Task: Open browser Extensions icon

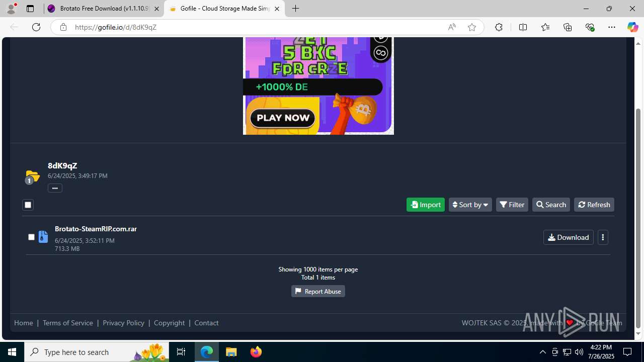Action: (x=499, y=27)
